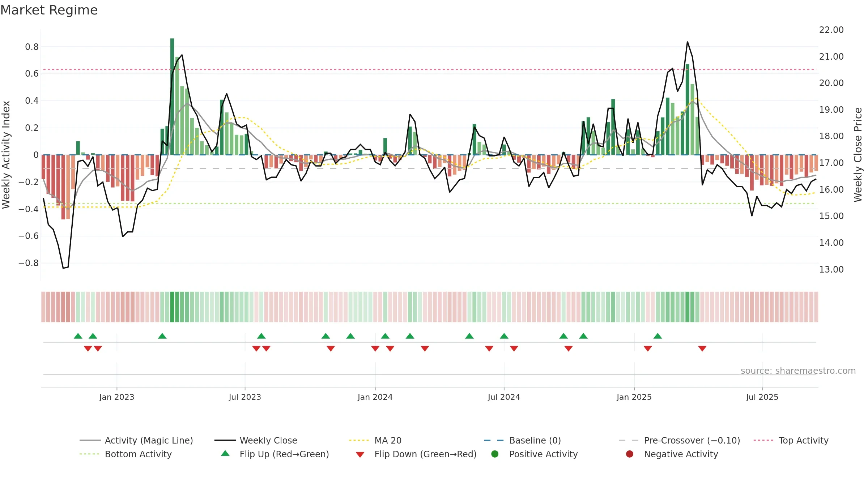The image size is (868, 488).
Task: Click the last Flip Down marker before Jul 2025
Action: coord(702,348)
